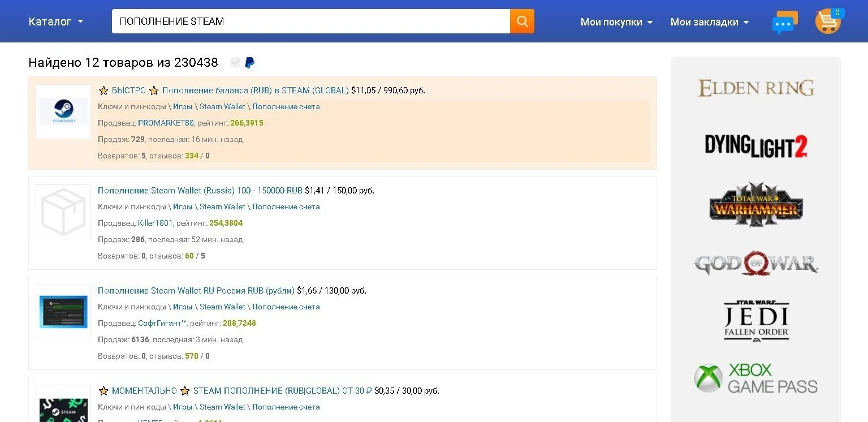Click rating value 208,7248
This screenshot has width=868, height=422.
pos(239,323)
